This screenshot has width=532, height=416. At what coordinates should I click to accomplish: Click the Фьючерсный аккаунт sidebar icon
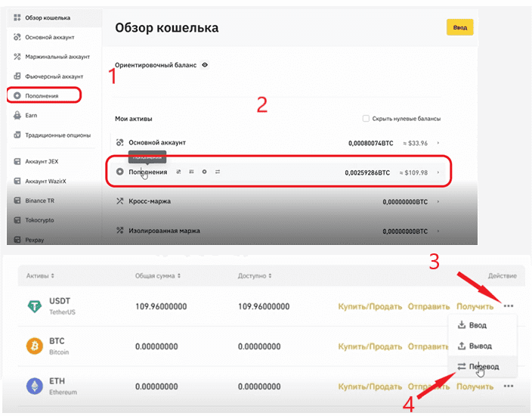[17, 76]
